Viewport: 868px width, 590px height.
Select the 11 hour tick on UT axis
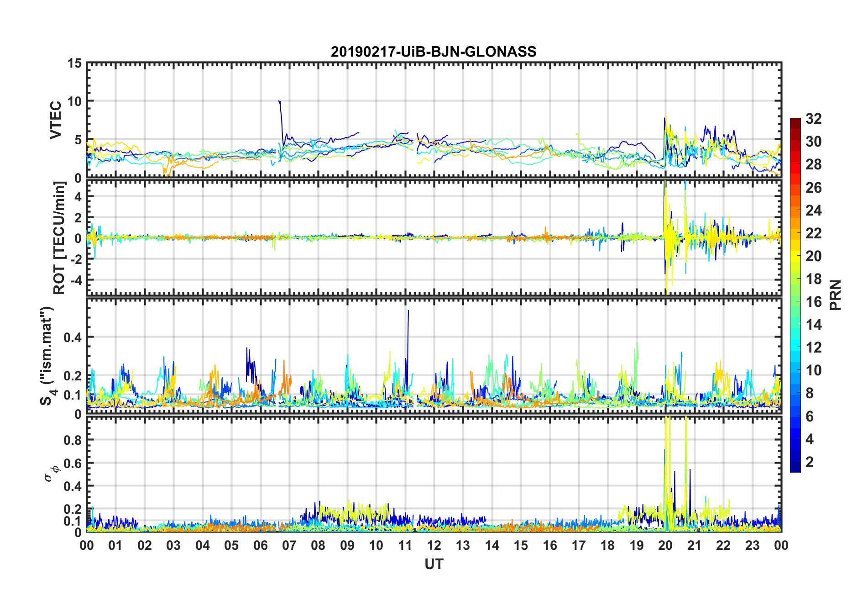point(405,545)
